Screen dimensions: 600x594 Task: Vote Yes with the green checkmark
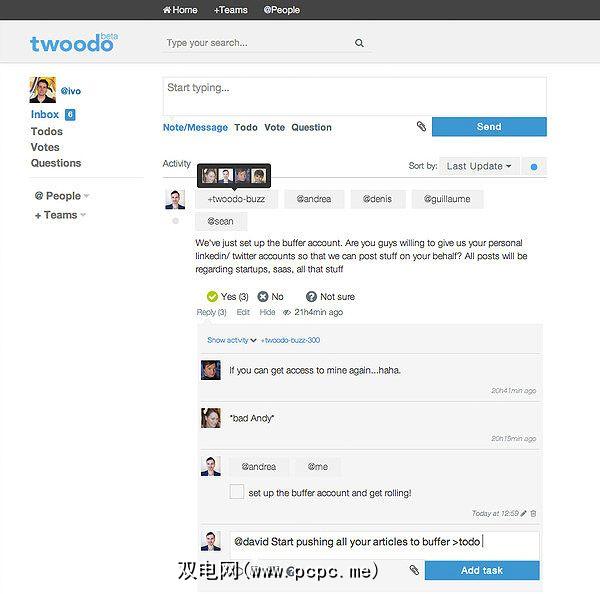(212, 296)
